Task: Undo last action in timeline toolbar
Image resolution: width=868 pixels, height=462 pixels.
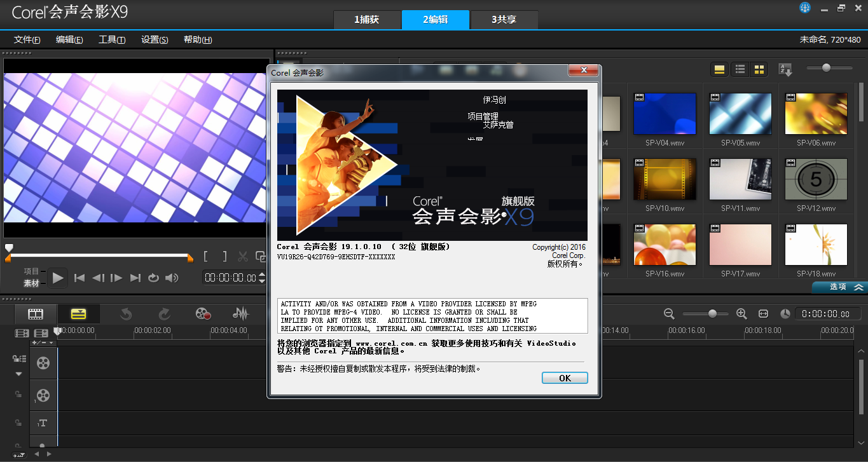Action: [125, 313]
